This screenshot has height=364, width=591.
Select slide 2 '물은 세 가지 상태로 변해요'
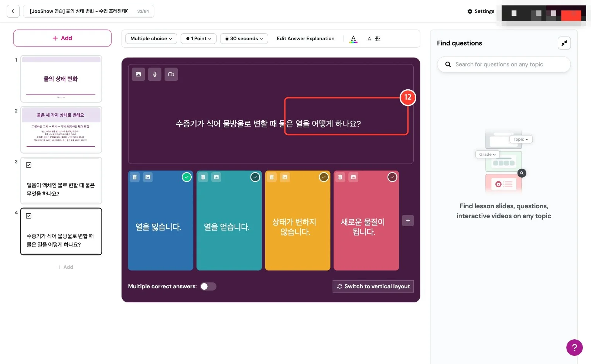click(61, 130)
